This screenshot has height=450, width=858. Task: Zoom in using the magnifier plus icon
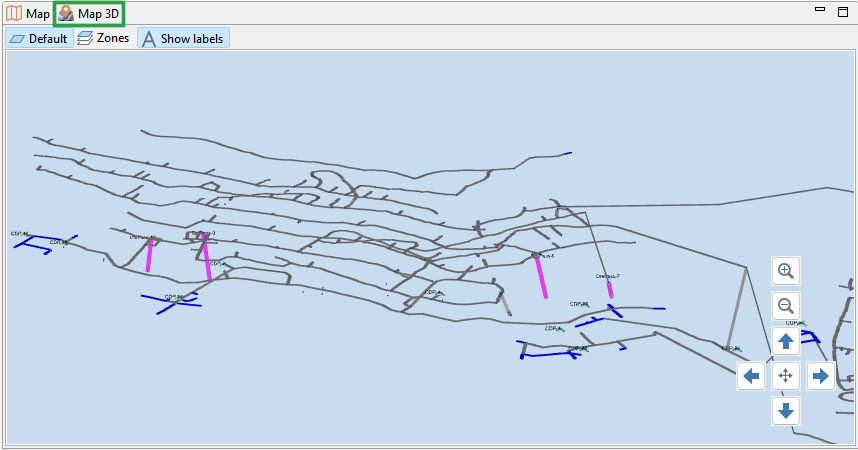[x=786, y=271]
